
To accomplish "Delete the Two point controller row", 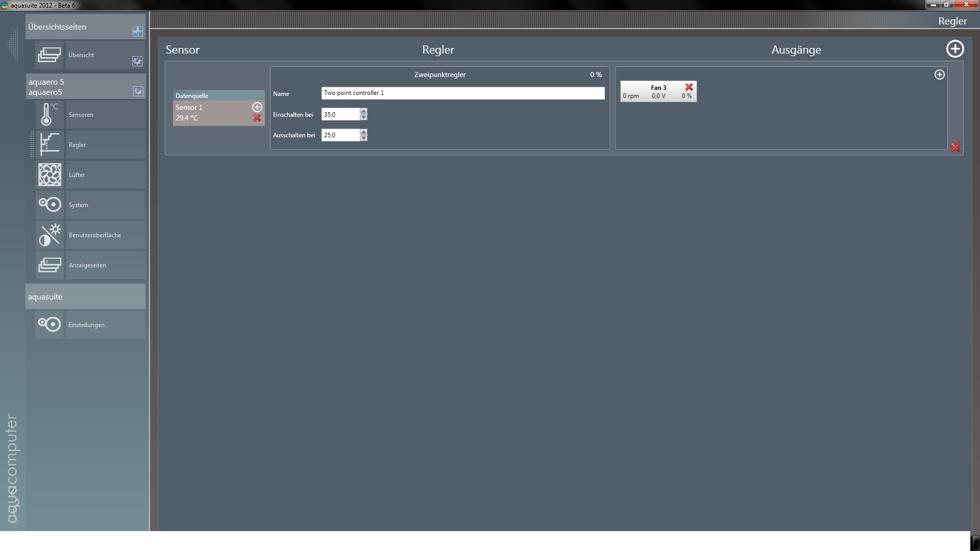I will tap(955, 147).
